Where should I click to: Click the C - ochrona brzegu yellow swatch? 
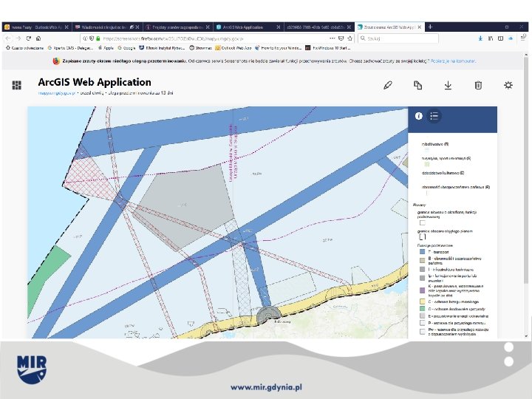point(423,301)
